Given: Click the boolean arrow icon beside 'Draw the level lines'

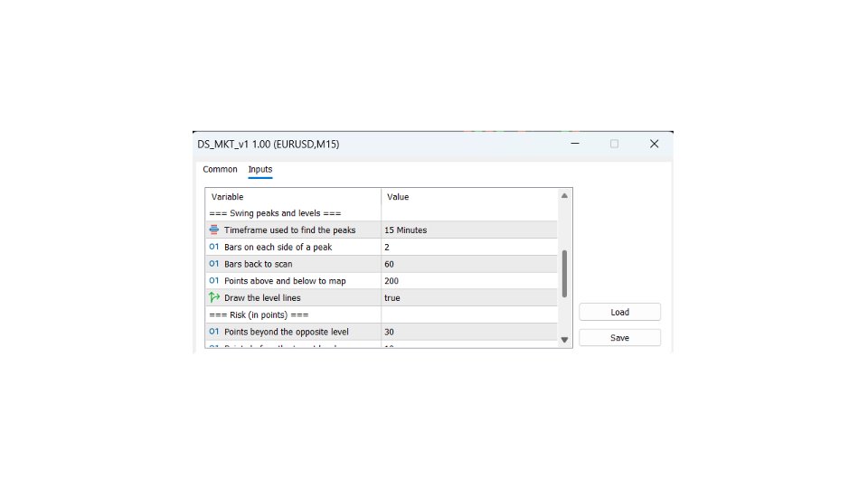Looking at the screenshot, I should pyautogui.click(x=214, y=297).
